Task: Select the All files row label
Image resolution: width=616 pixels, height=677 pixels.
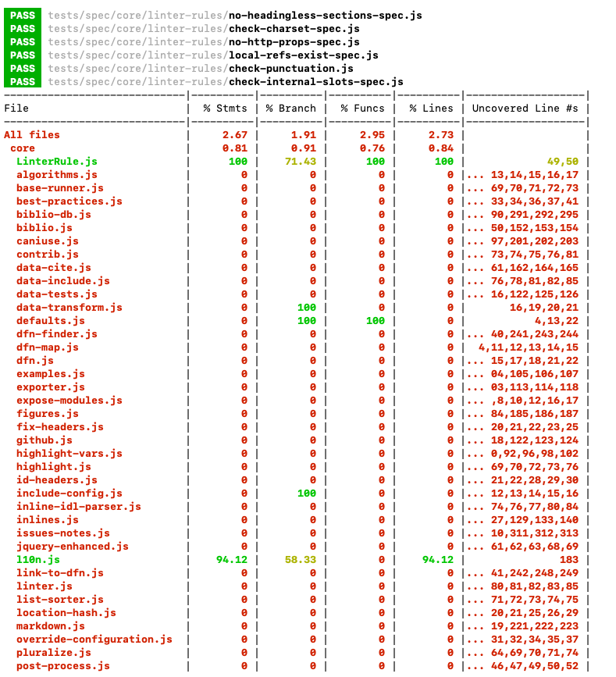Action: [32, 135]
